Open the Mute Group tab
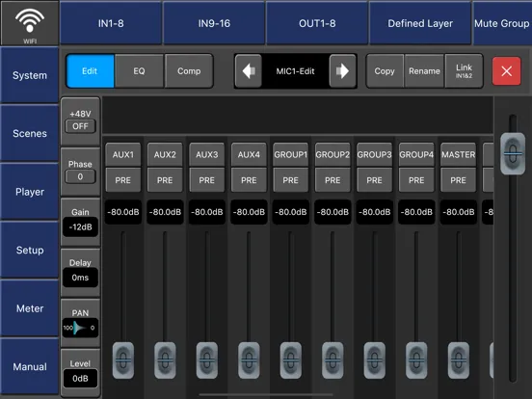The height and width of the screenshot is (399, 532). (x=502, y=23)
